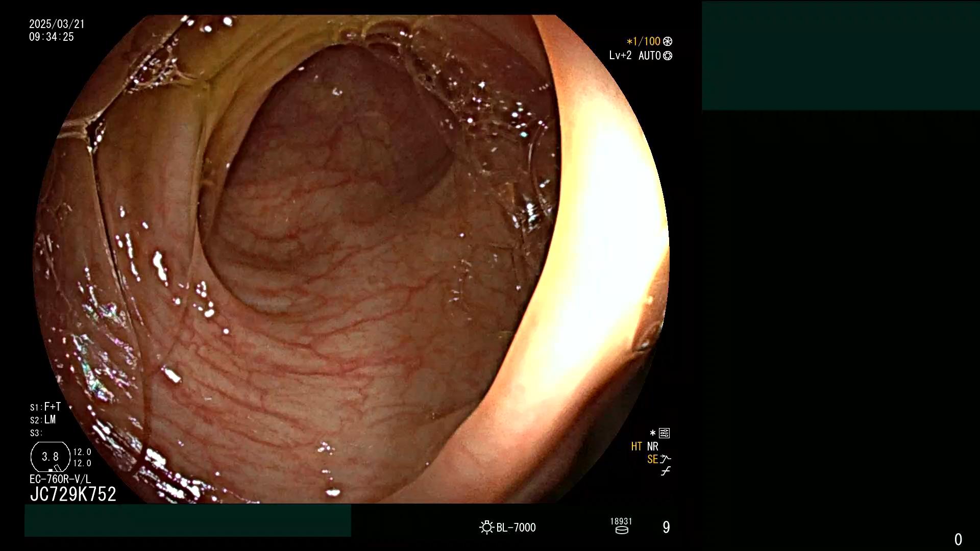Click the endoscopic colon live image

click(351, 259)
